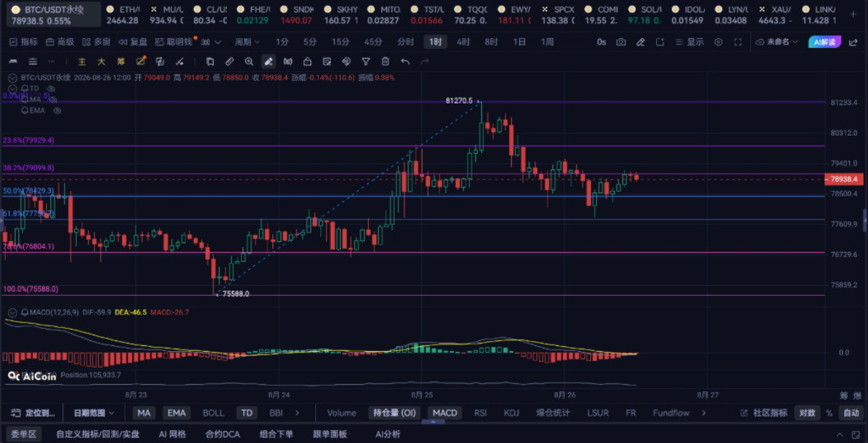The image size is (868, 443).
Task: Open chart settings hexagon icon
Action: 718,42
